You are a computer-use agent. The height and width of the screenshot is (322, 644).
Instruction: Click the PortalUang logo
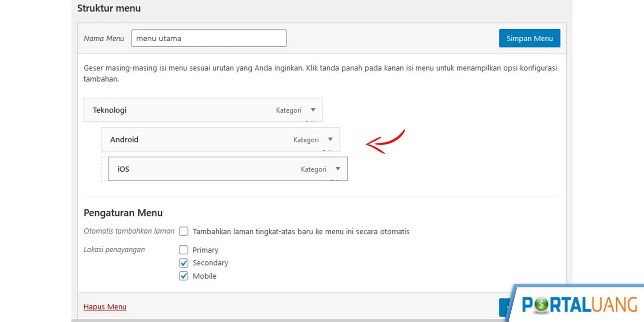pyautogui.click(x=580, y=304)
